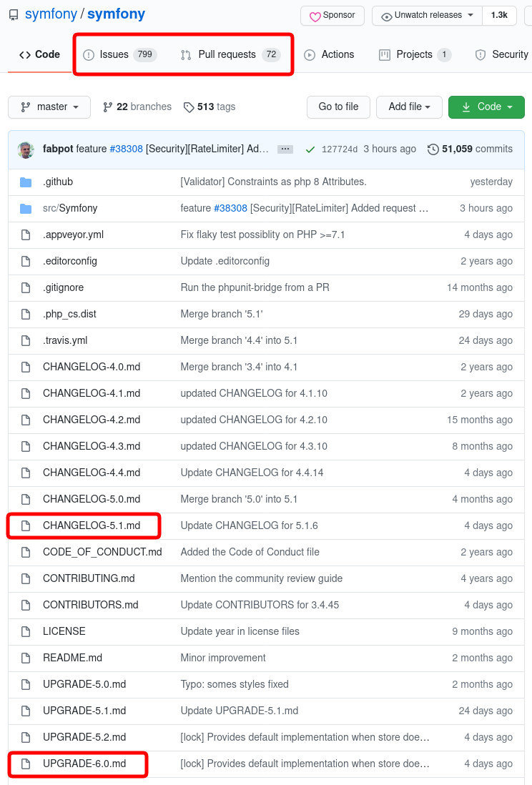
Task: View the 513 tags link
Action: tap(210, 107)
